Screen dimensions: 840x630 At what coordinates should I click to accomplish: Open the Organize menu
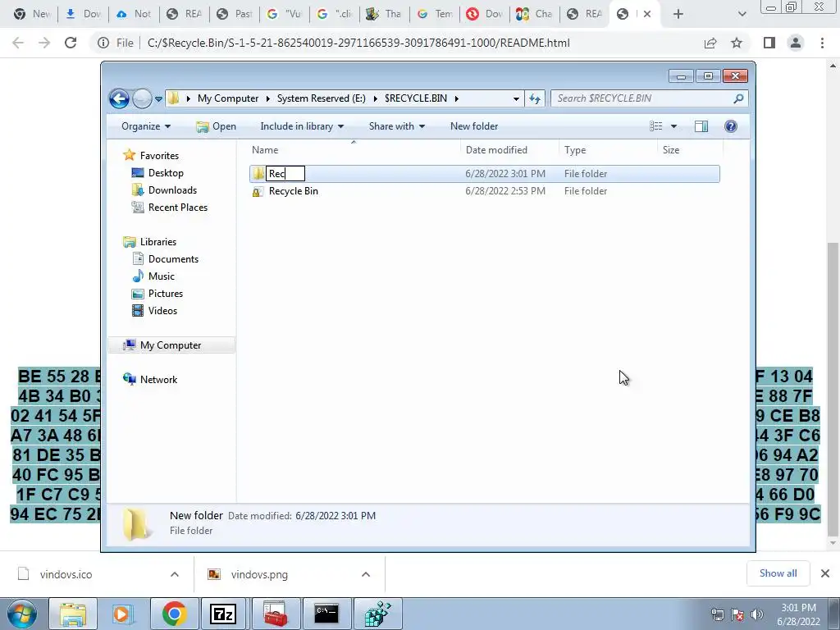coord(146,126)
